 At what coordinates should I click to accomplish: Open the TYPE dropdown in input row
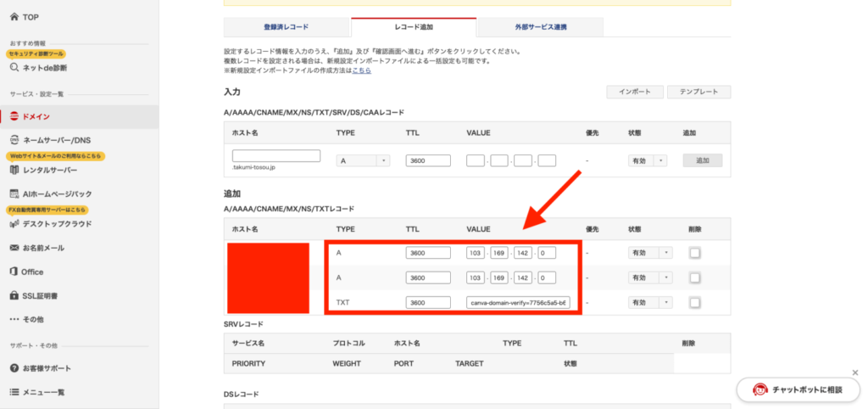tap(363, 160)
